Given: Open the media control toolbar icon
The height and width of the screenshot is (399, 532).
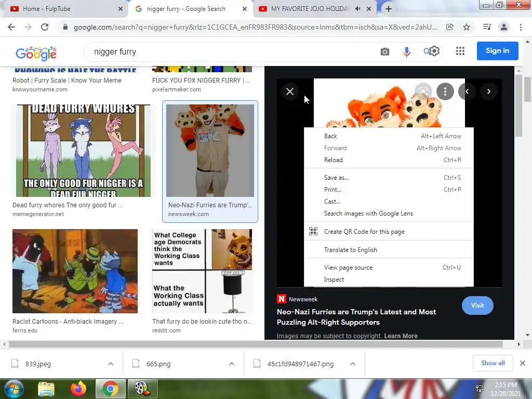Looking at the screenshot, I should [487, 27].
